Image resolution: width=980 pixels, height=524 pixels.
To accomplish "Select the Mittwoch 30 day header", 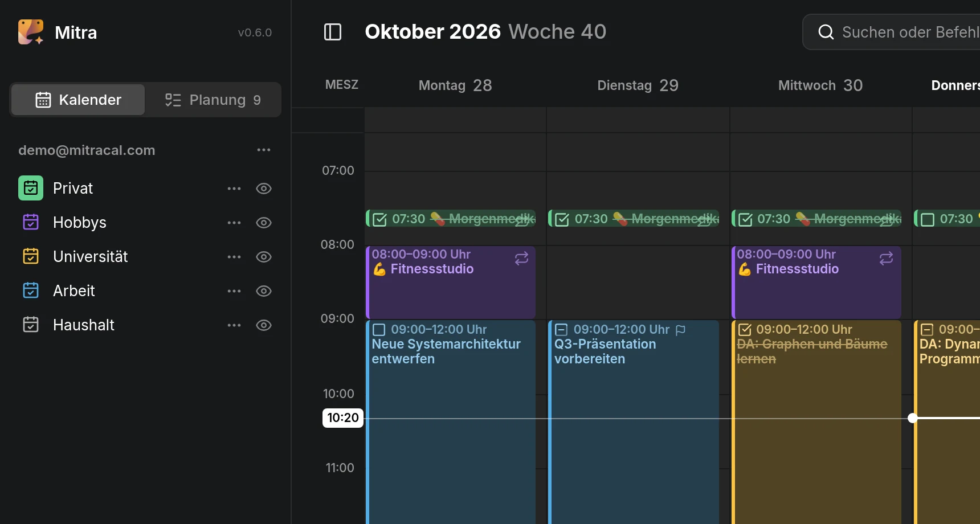I will [820, 85].
